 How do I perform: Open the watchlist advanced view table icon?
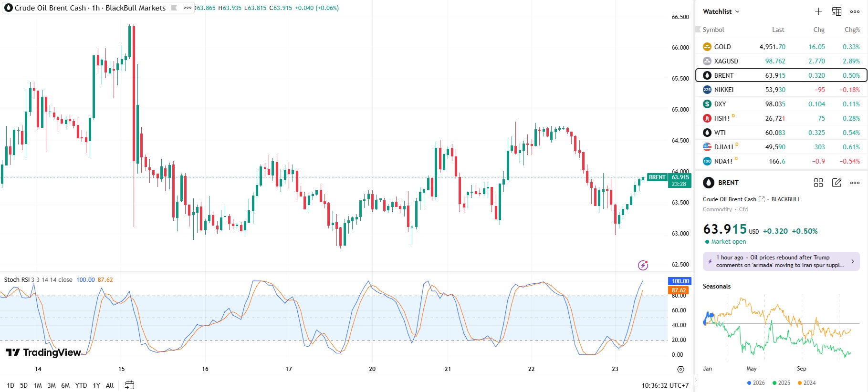point(837,11)
